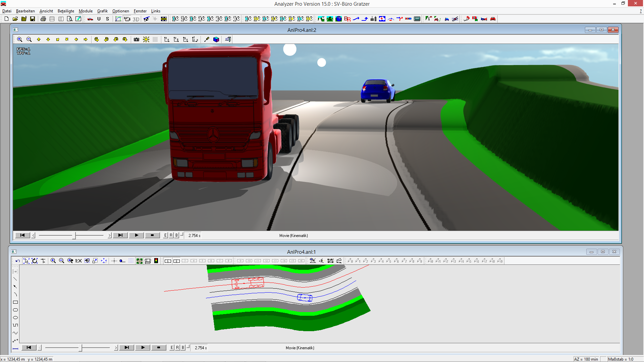Image resolution: width=644 pixels, height=362 pixels.
Task: Toggle the E button in 3D playback bar
Action: click(165, 235)
